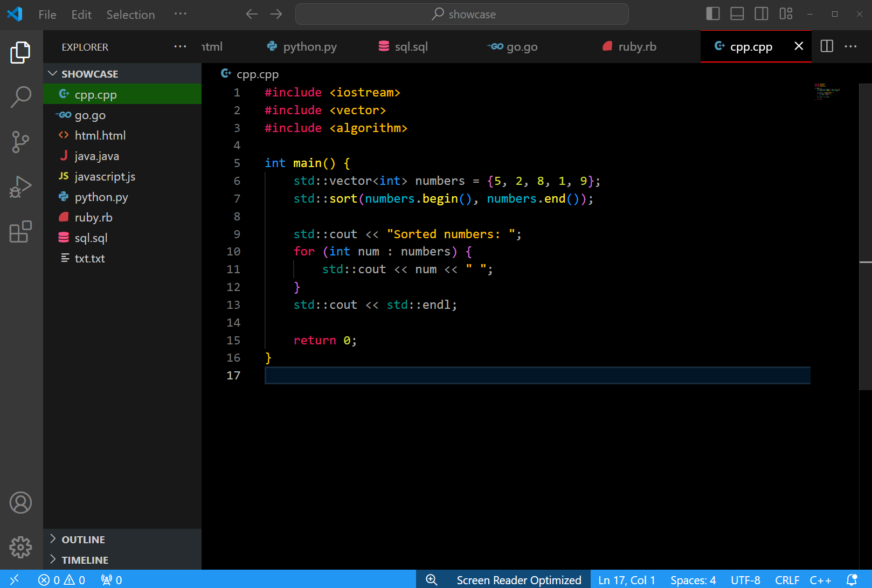Go forward with the right arrow
The height and width of the screenshot is (588, 872).
point(276,14)
